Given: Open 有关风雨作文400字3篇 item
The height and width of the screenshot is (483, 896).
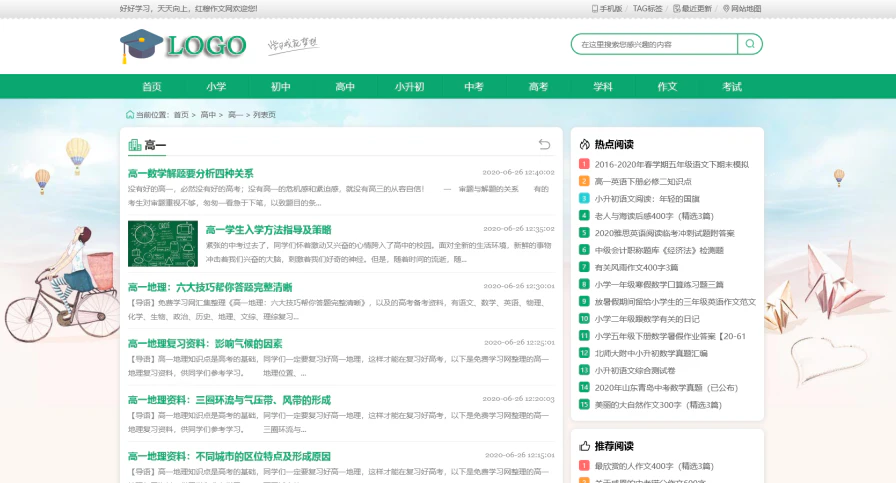Looking at the screenshot, I should [x=636, y=267].
